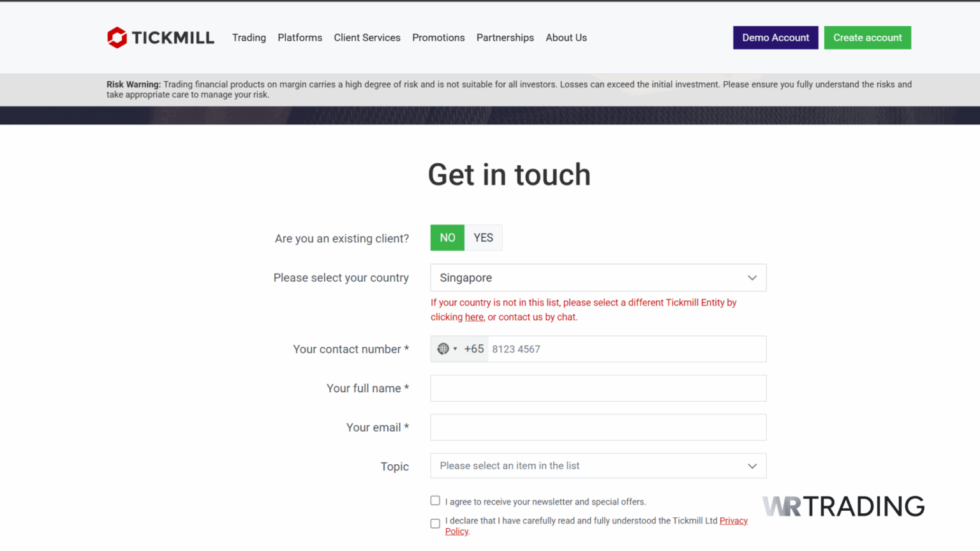Open the Trading menu
The height and width of the screenshot is (551, 980).
click(249, 38)
